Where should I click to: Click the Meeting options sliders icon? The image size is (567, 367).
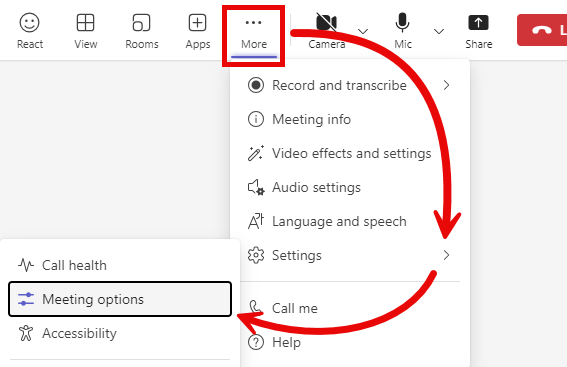tap(26, 299)
